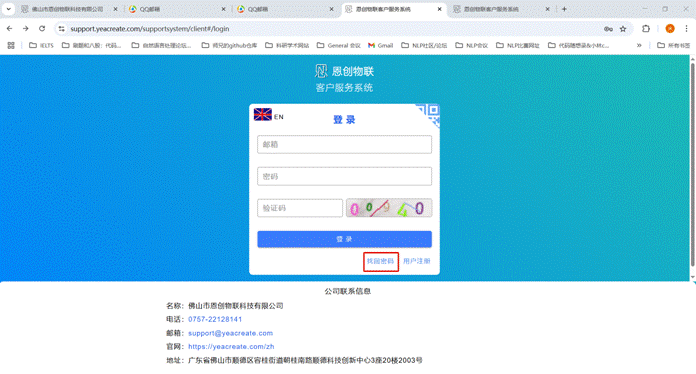Open the tab search dropdown arrow

8,9
